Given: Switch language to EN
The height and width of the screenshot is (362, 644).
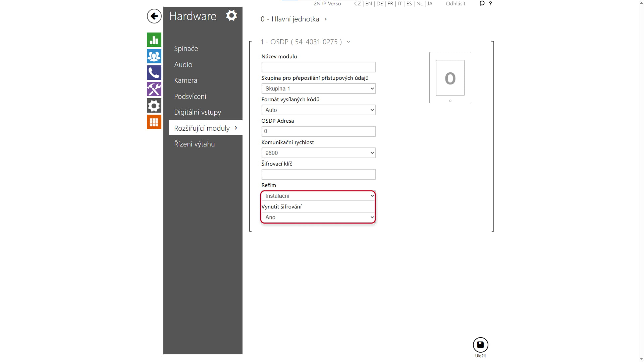Looking at the screenshot, I should pos(369,4).
